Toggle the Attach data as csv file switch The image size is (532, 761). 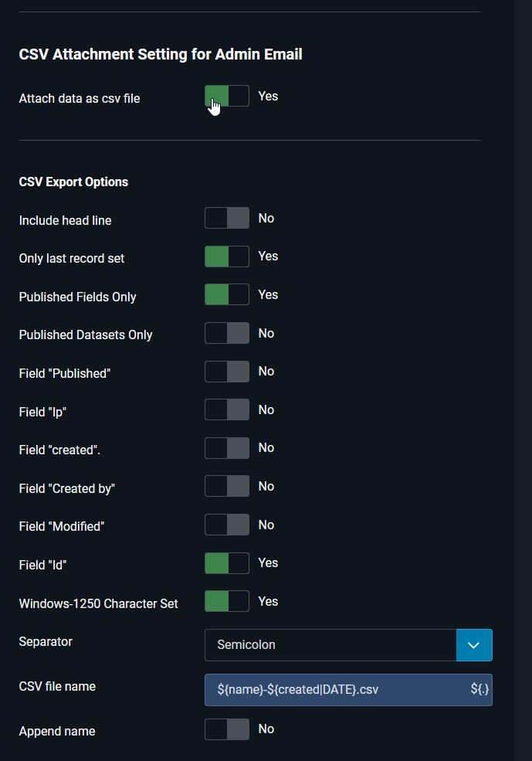[227, 97]
